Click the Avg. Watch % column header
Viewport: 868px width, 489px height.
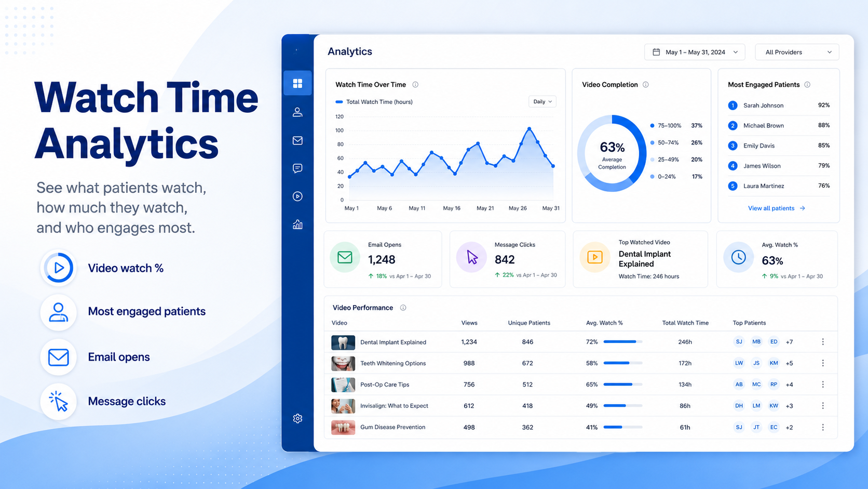604,323
